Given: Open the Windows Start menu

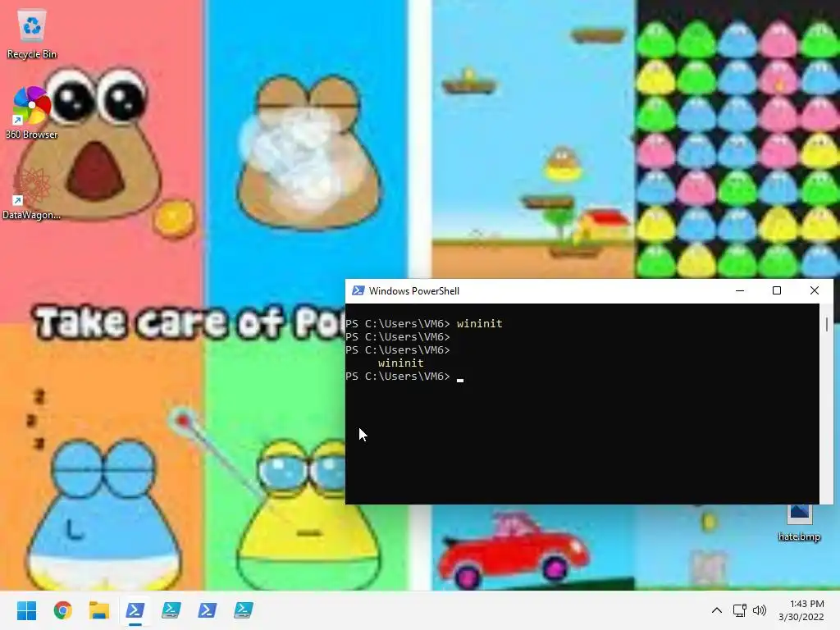Looking at the screenshot, I should tap(27, 610).
